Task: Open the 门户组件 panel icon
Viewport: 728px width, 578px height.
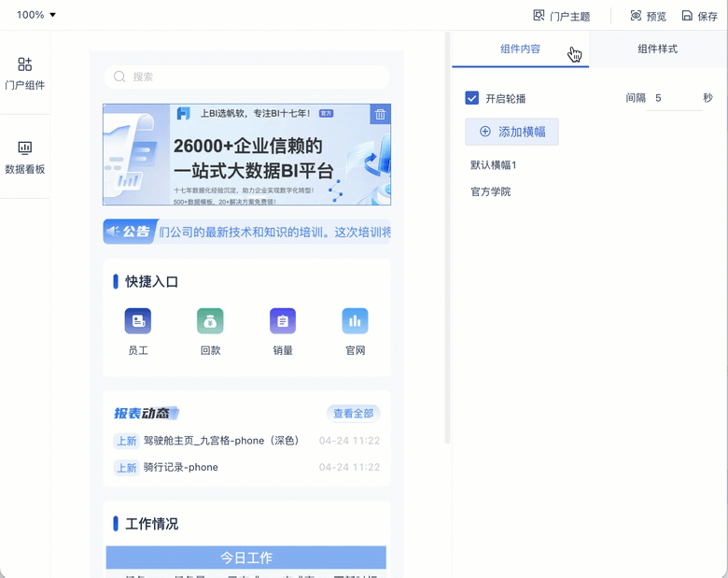Action: (x=24, y=64)
